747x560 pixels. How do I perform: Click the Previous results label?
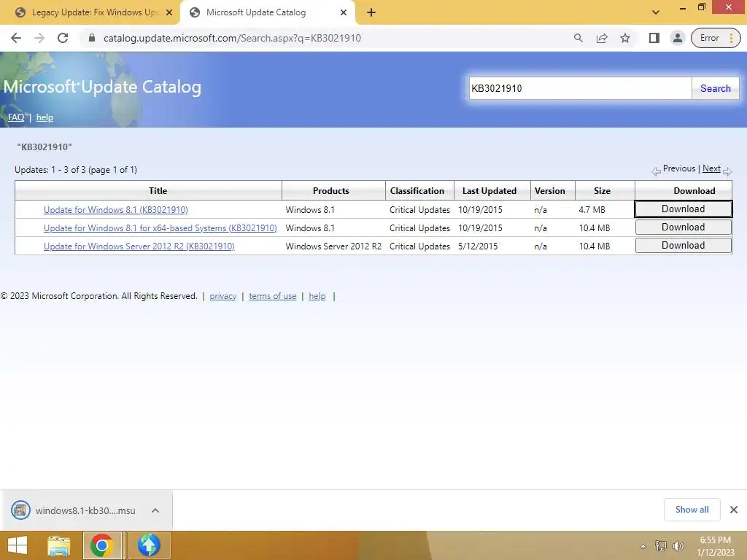tap(679, 168)
